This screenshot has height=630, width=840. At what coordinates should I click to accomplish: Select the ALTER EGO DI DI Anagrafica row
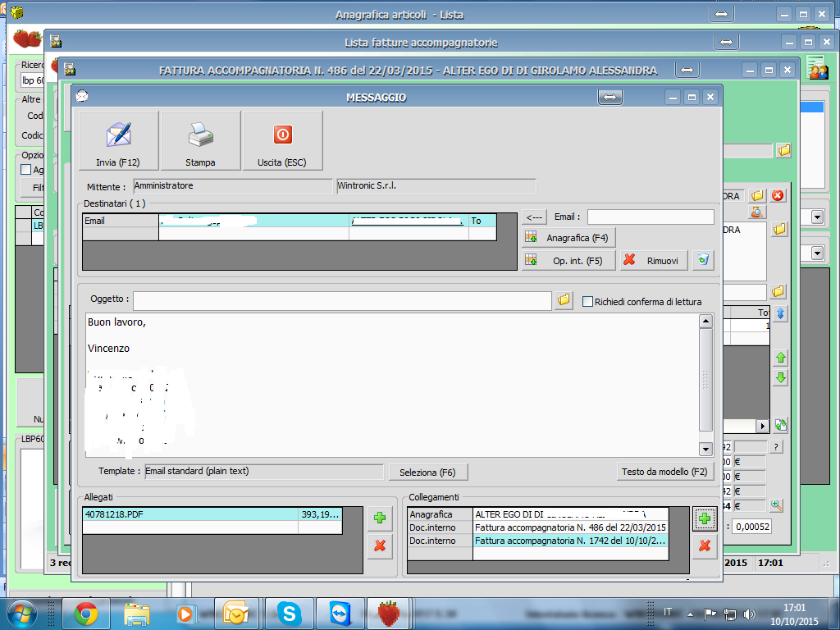click(x=538, y=514)
